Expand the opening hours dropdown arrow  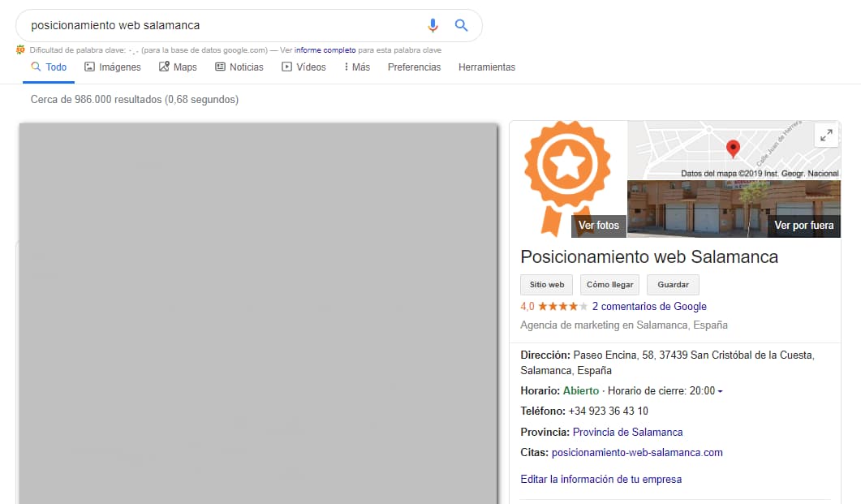(720, 391)
